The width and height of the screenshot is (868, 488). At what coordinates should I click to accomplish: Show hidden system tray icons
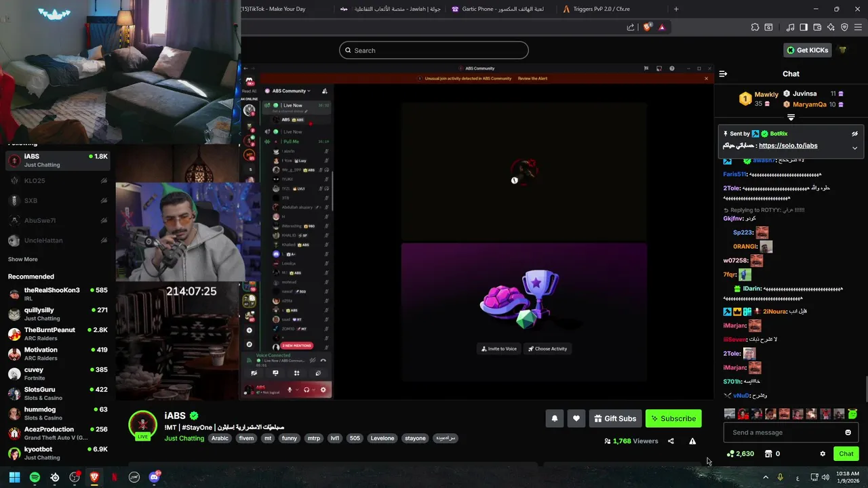(x=766, y=477)
